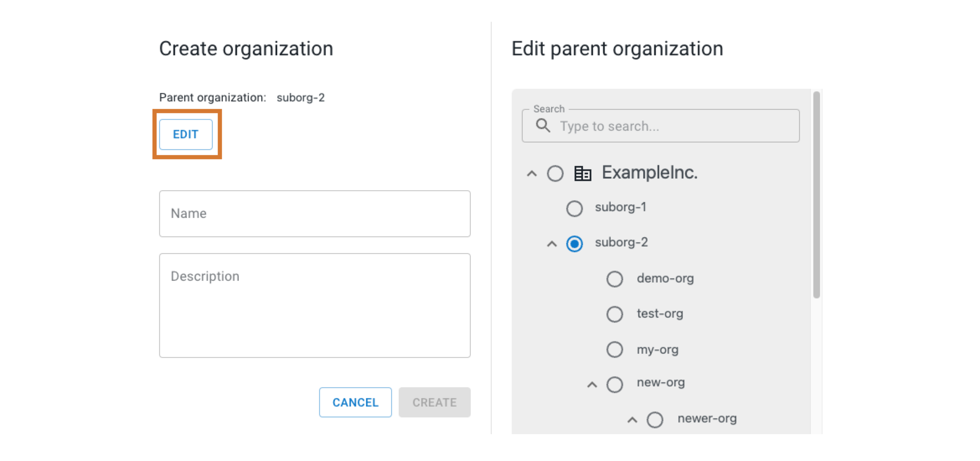Select the ExampleInc. root radio button

click(556, 173)
